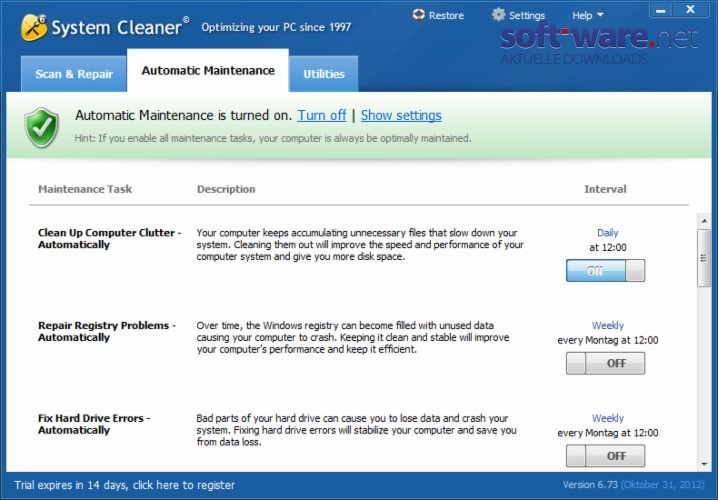Click scrollbar down arrow in task list

[x=704, y=464]
